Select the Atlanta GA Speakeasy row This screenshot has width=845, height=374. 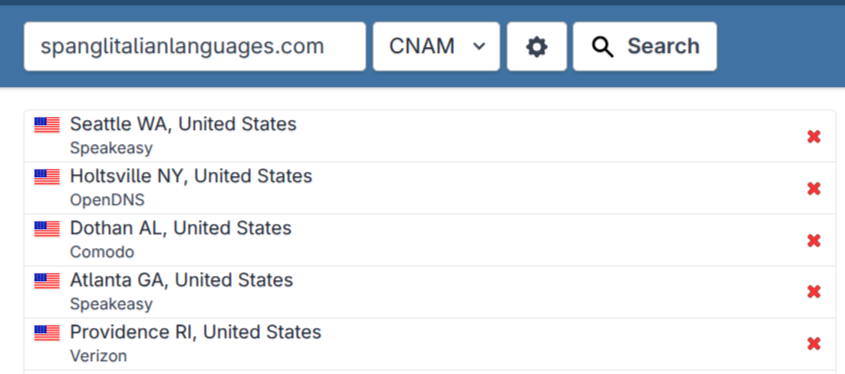(x=430, y=292)
